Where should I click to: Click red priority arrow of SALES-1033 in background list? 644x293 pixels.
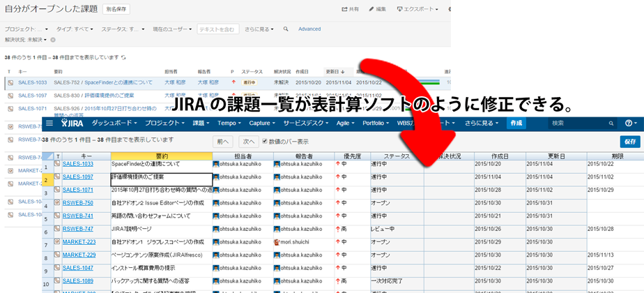pos(233,82)
